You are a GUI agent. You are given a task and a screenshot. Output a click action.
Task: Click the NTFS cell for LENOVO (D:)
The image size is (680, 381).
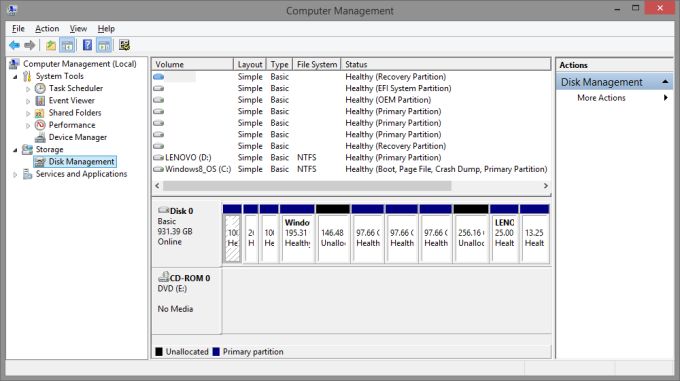coord(307,158)
